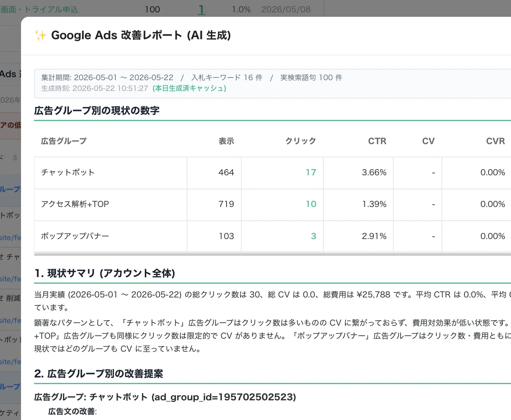Click the CV dash in the アクセス解析+TOP row
The height and width of the screenshot is (420, 511).
[x=433, y=205]
